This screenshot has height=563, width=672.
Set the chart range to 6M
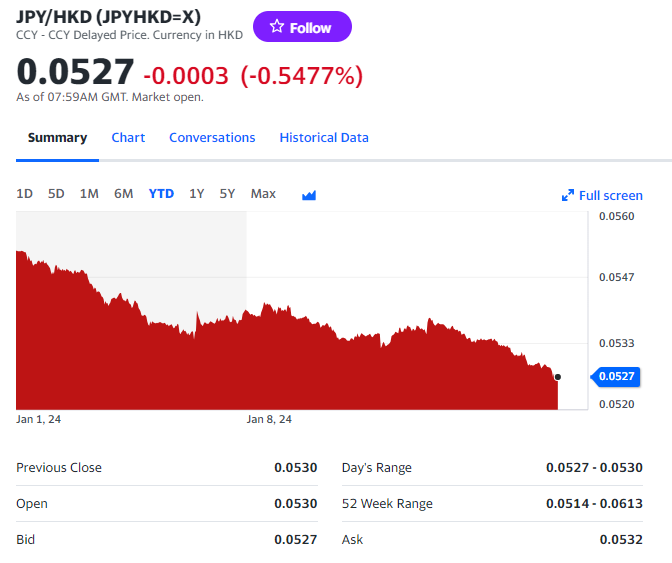(123, 194)
